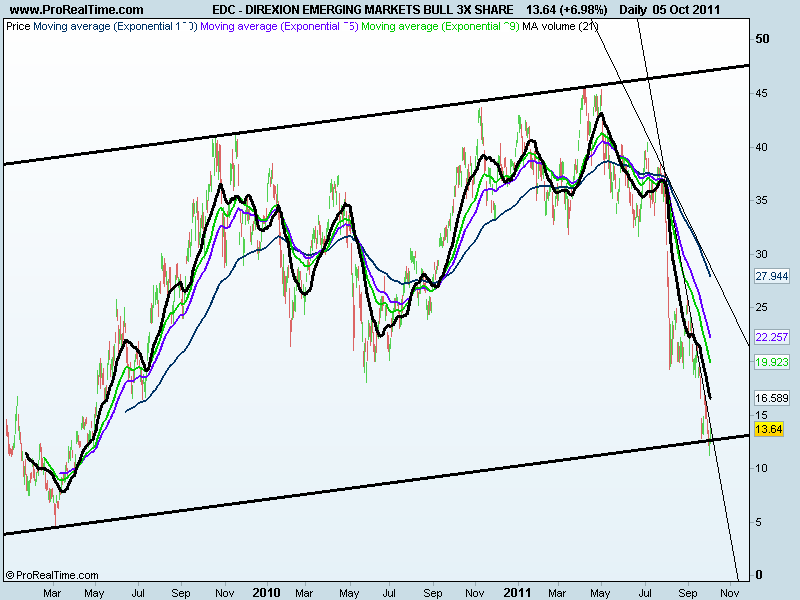This screenshot has width=800, height=600.
Task: Click the 50 price axis label
Action: [762, 39]
